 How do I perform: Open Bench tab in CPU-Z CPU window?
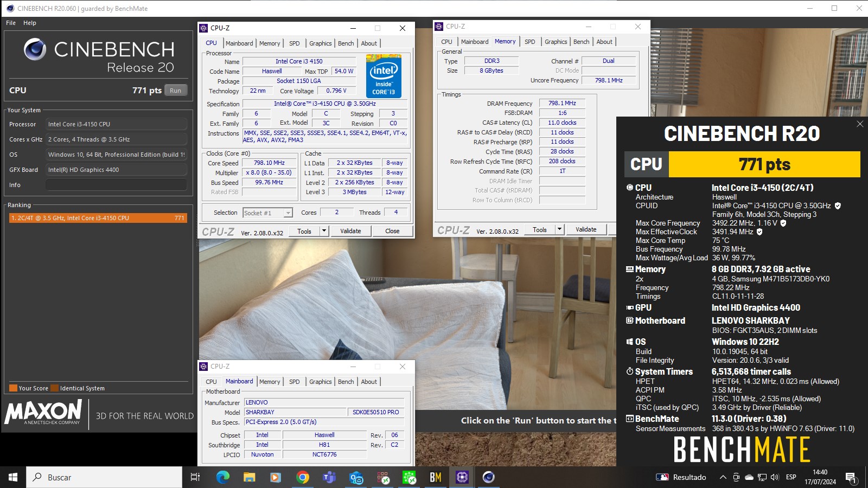tap(346, 43)
